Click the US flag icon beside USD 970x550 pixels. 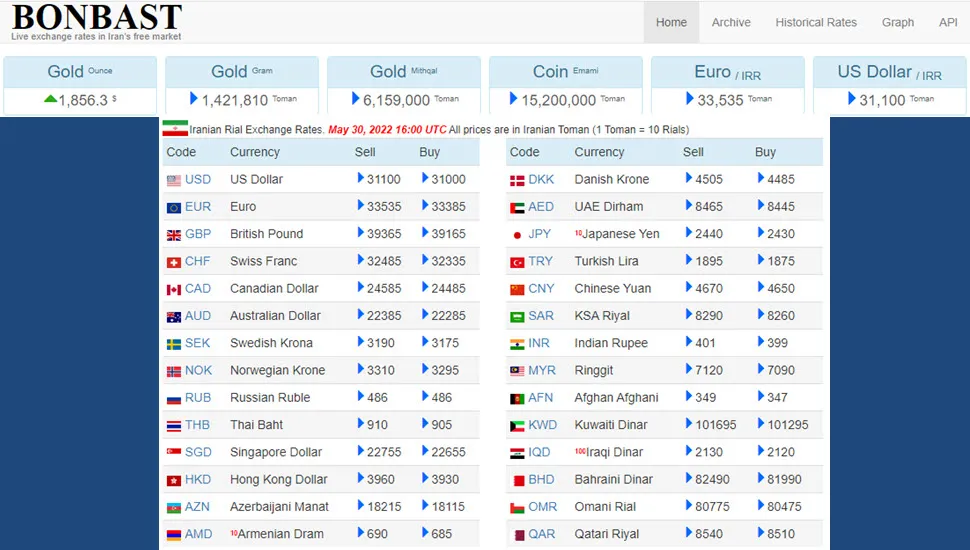174,180
